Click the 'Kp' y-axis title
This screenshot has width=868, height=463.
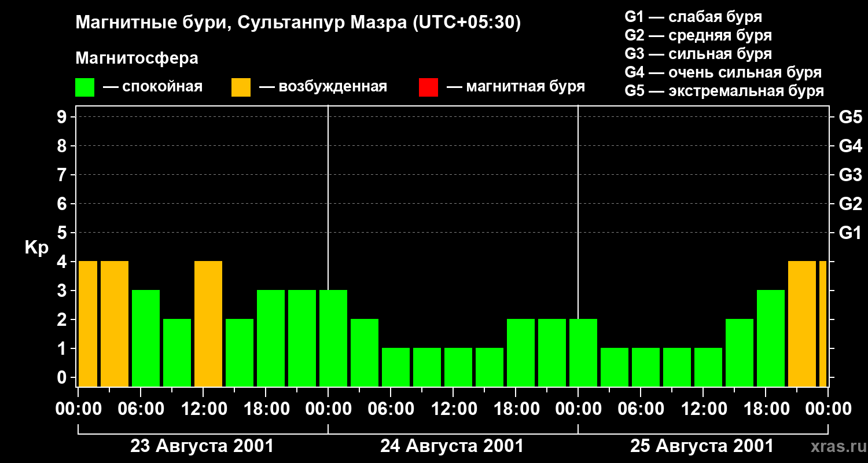37,248
